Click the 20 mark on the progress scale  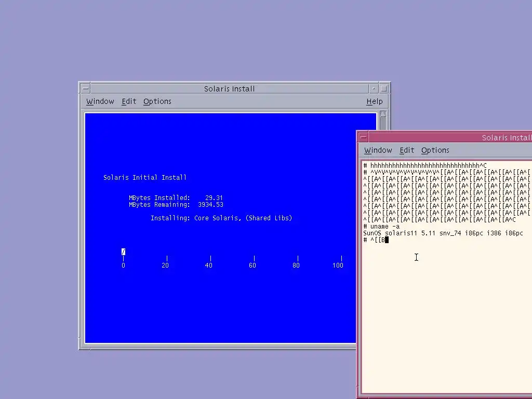(x=165, y=265)
